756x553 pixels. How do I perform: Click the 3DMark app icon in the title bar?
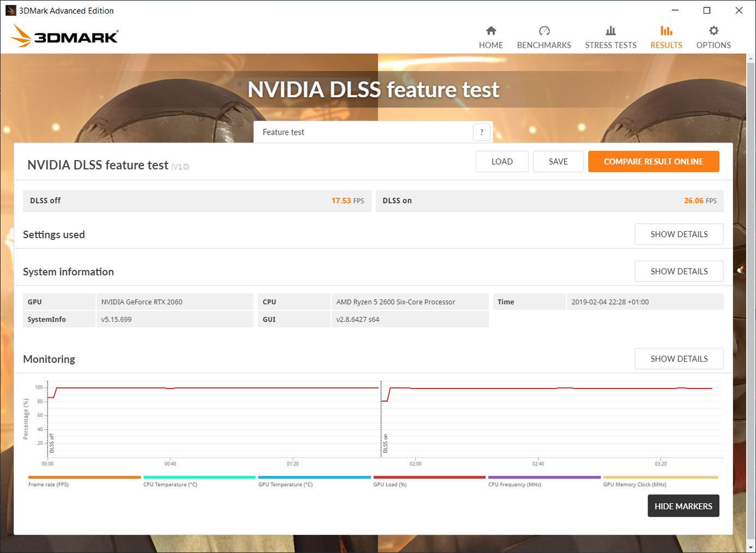10,10
